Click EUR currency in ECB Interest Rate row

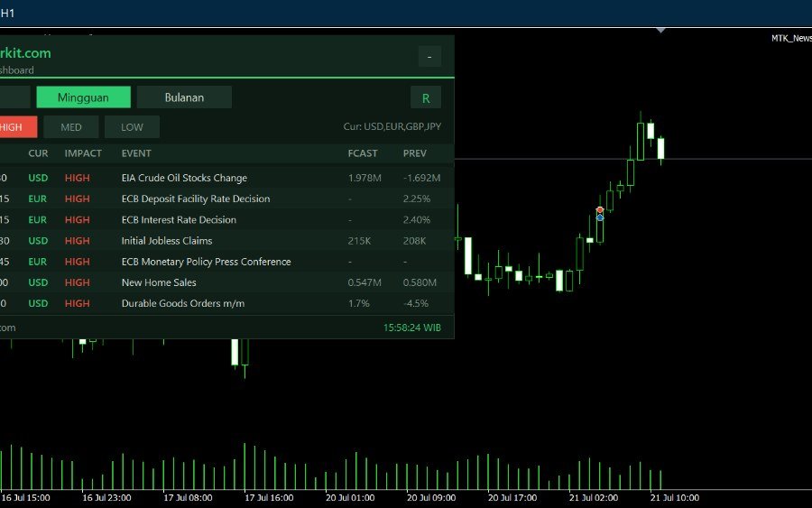point(37,219)
